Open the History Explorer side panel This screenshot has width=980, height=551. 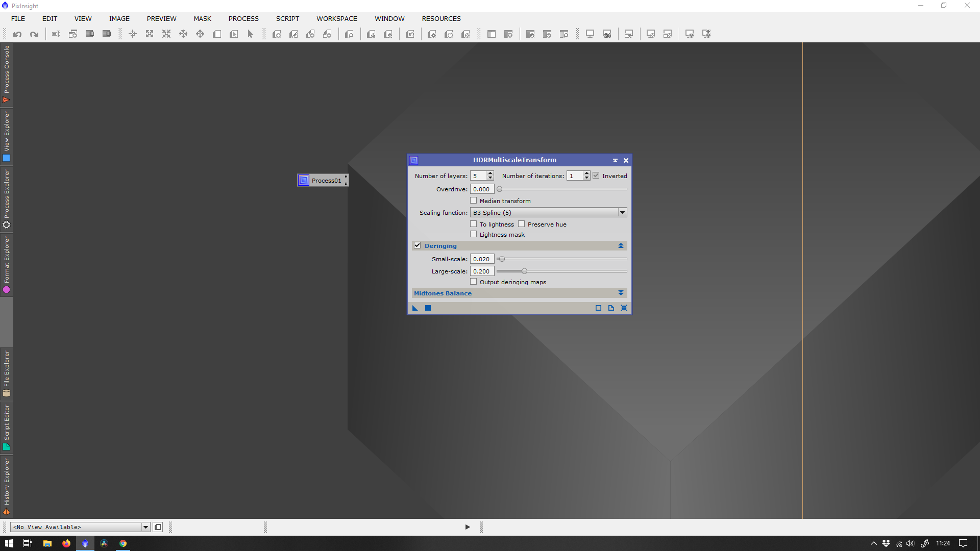[x=7, y=486]
